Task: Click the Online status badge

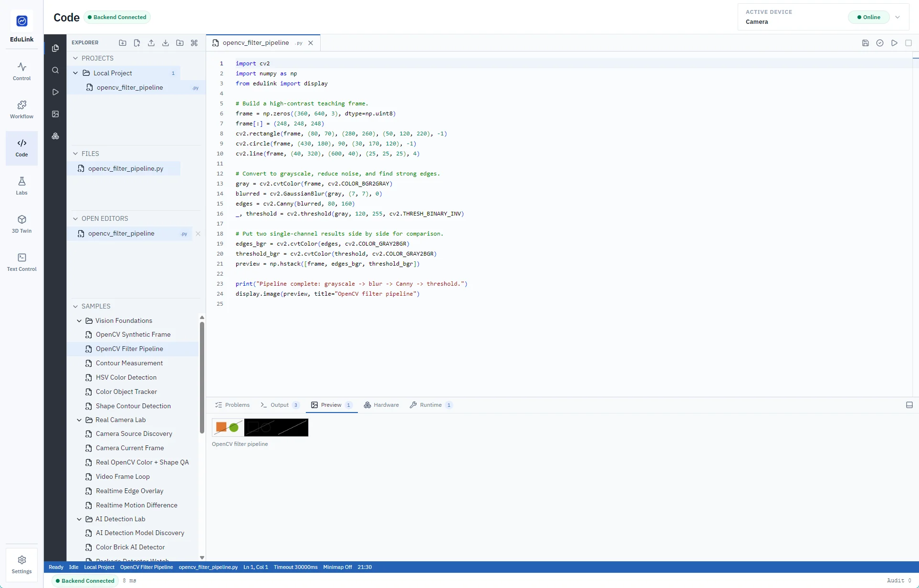Action: [868, 17]
